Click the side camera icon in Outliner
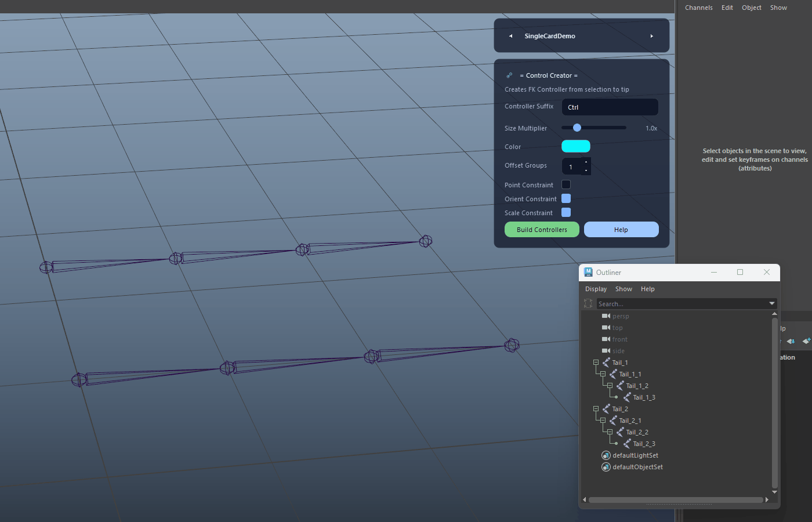 pos(606,351)
